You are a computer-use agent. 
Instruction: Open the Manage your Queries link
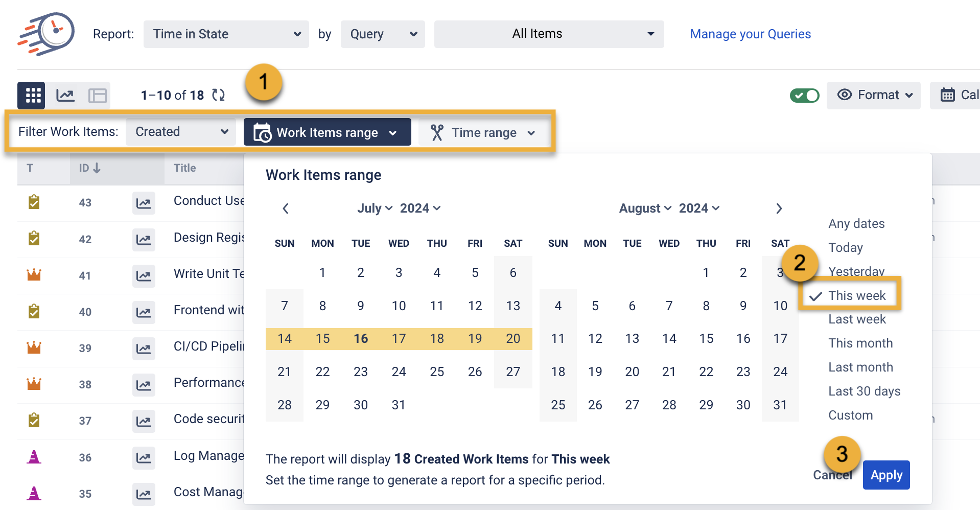coord(750,34)
